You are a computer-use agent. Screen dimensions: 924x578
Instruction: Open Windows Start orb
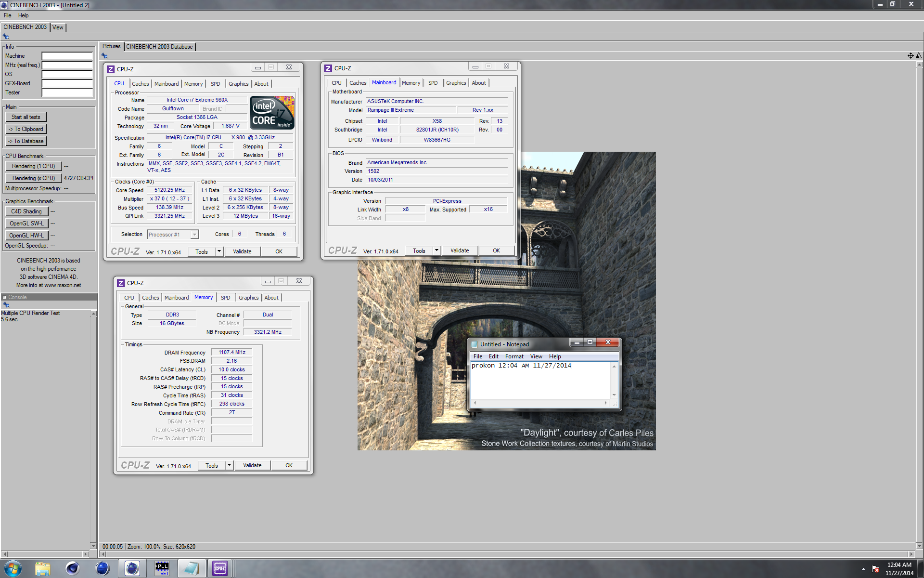[x=13, y=568]
